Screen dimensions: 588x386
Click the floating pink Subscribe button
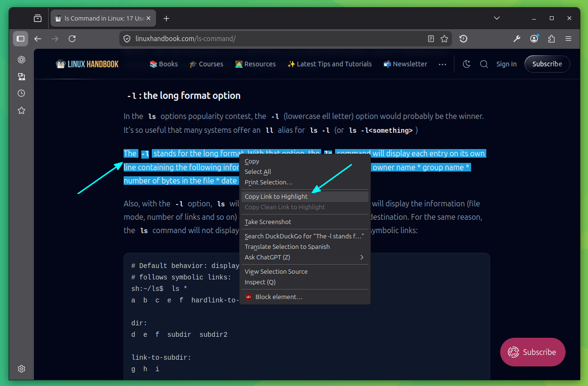click(533, 352)
